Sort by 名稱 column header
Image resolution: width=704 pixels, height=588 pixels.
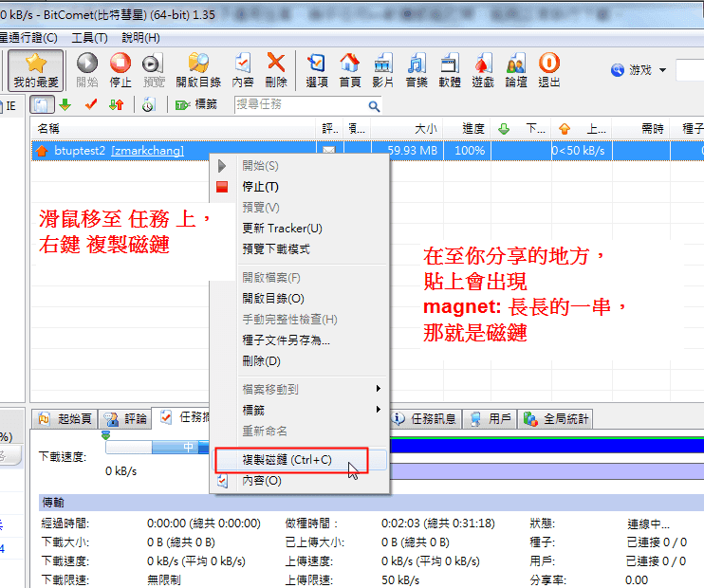point(174,129)
